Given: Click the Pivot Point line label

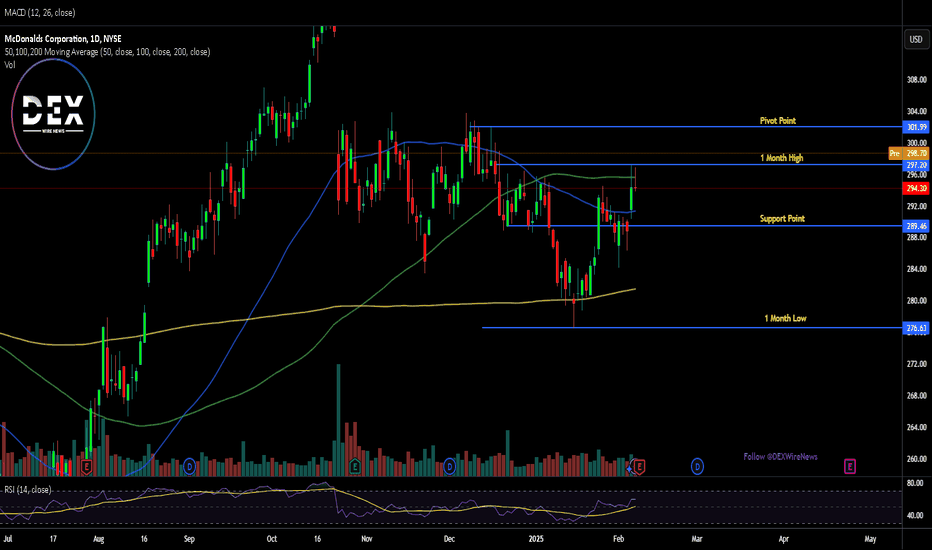Looking at the screenshot, I should click(x=777, y=121).
